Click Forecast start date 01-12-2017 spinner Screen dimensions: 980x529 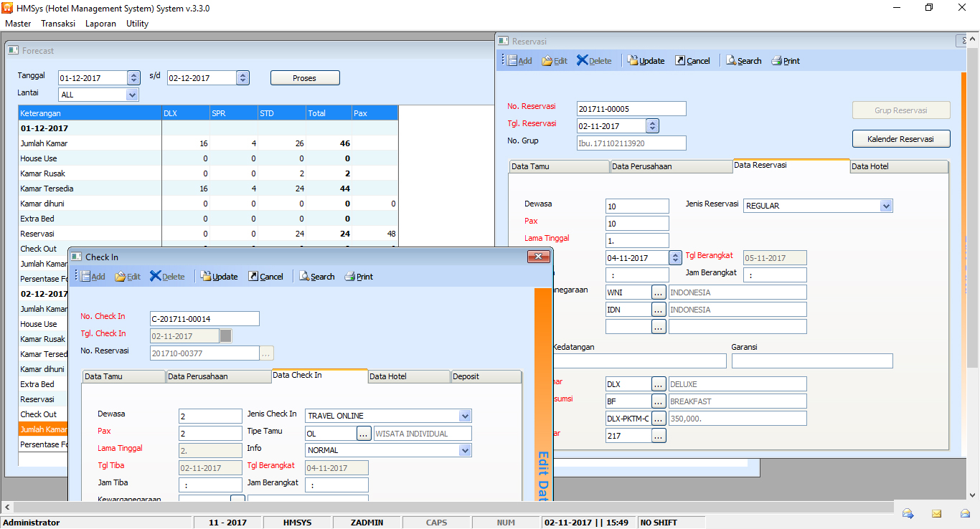click(x=134, y=78)
